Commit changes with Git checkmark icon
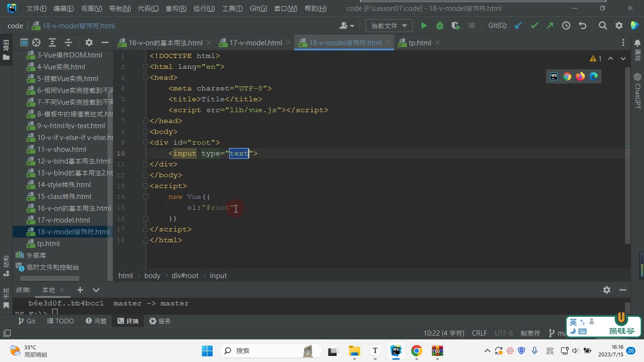 coord(534,26)
